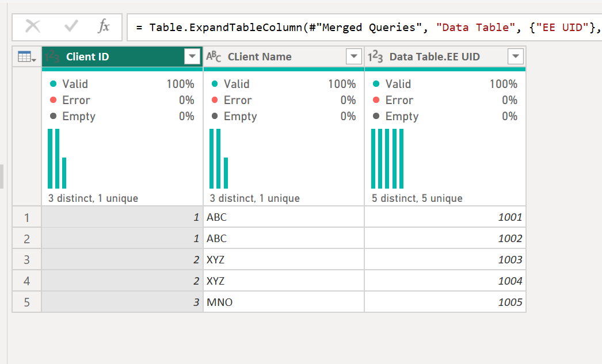Open the table menu icon in the corner
This screenshot has width=602, height=364.
(27, 57)
